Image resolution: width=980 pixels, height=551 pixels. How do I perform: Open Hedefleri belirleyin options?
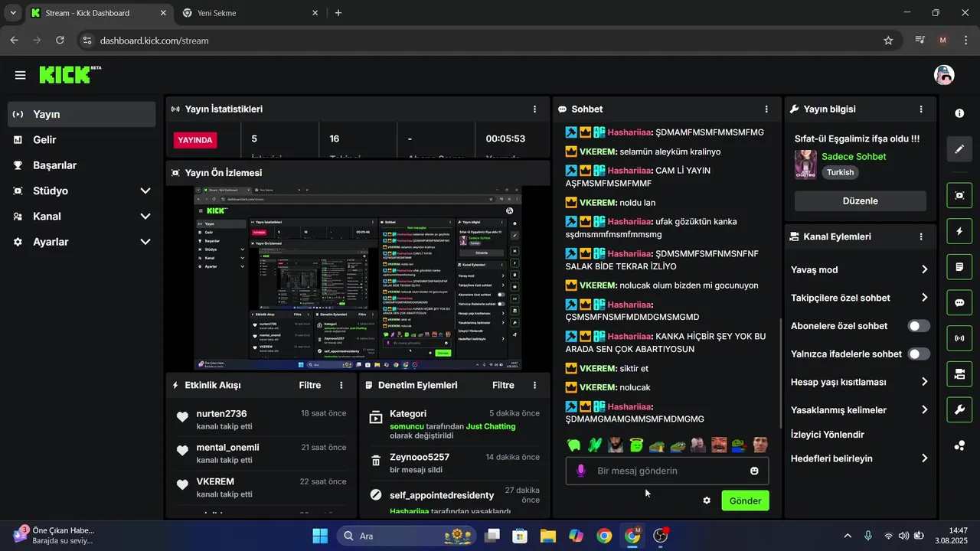[861, 458]
